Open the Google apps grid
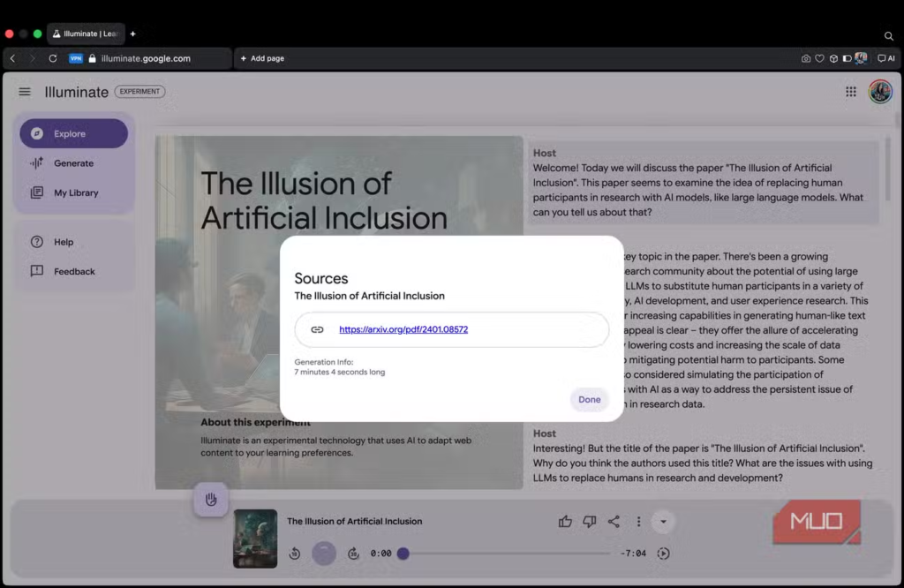Image resolution: width=904 pixels, height=588 pixels. coord(851,92)
